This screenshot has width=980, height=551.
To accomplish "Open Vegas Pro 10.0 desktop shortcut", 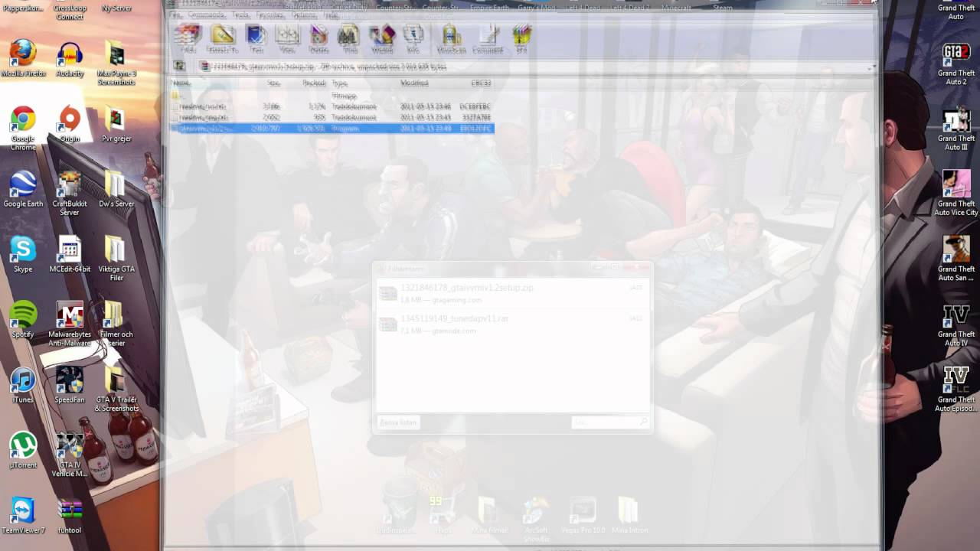I will (x=582, y=515).
